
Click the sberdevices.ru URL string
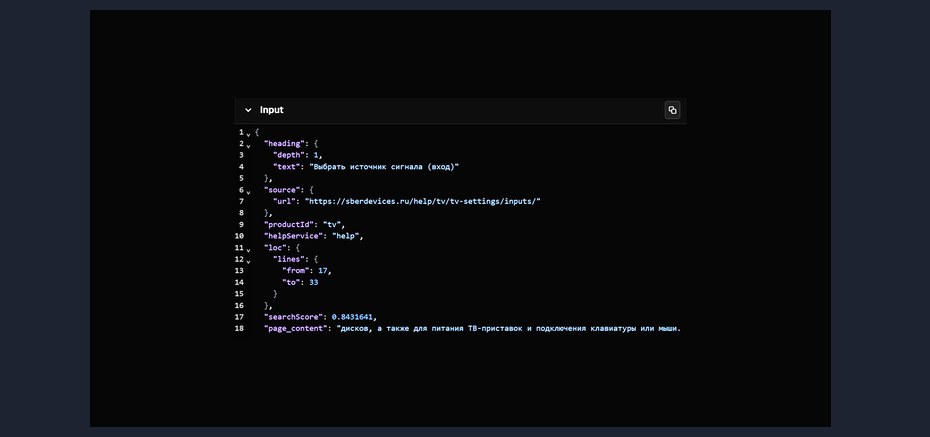pyautogui.click(x=423, y=202)
